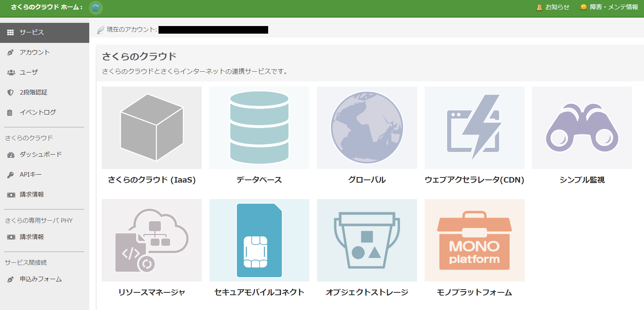
Task: Click the pen icon beside アカウント
Action: coord(10,52)
